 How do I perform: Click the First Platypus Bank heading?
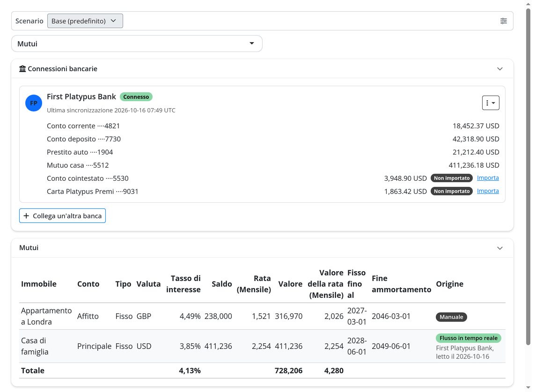click(x=81, y=96)
